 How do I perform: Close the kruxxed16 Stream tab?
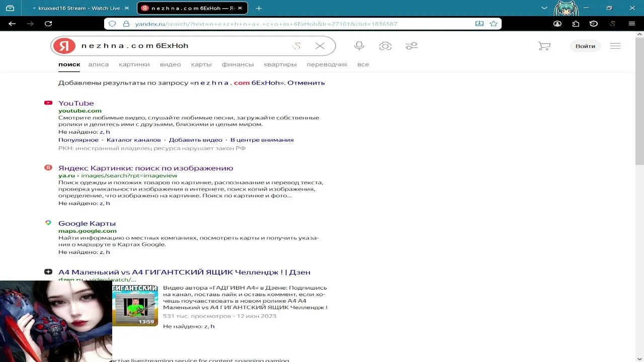(x=127, y=8)
